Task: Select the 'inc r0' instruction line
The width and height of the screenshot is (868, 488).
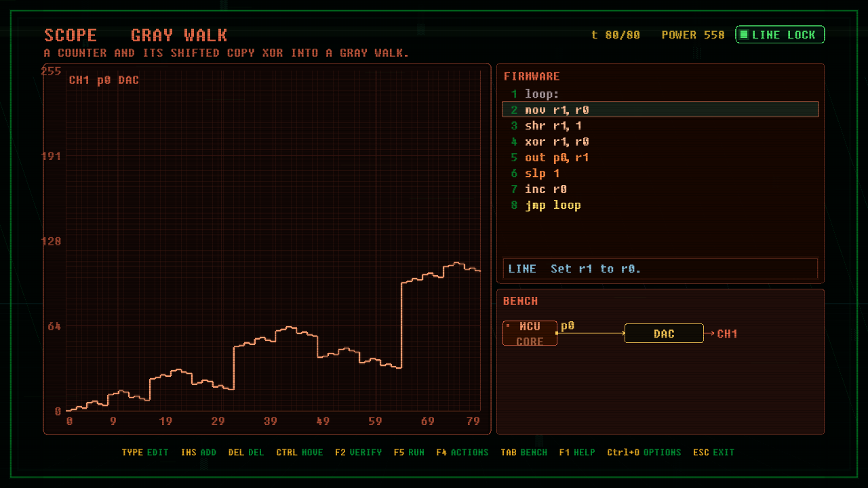Action: coord(660,189)
